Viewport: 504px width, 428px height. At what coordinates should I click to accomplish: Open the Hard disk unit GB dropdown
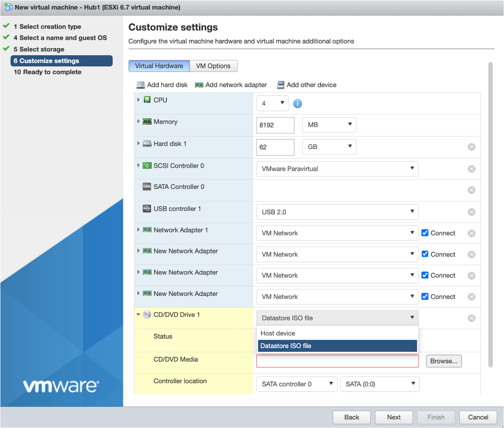coord(329,147)
